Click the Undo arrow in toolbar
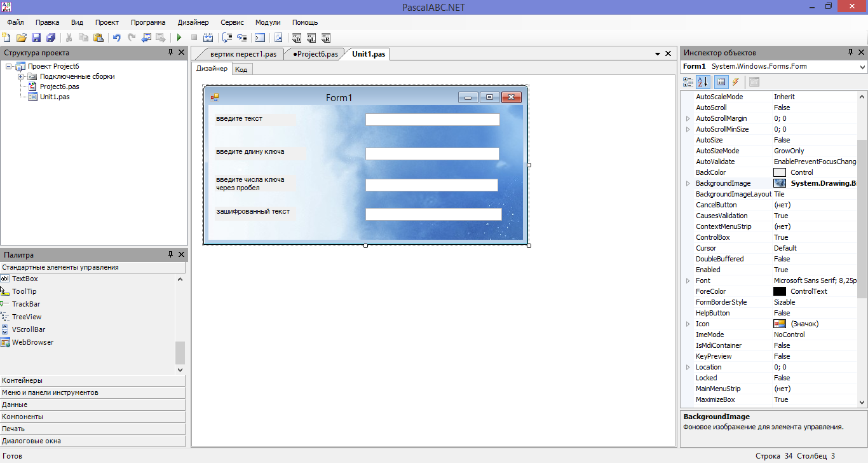The height and width of the screenshot is (463, 868). click(117, 38)
